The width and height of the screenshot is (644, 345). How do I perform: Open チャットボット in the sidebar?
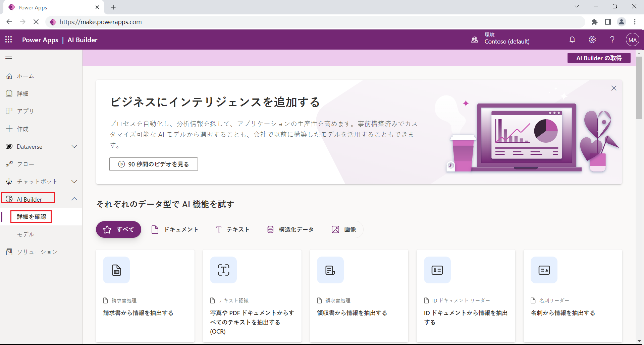point(37,182)
